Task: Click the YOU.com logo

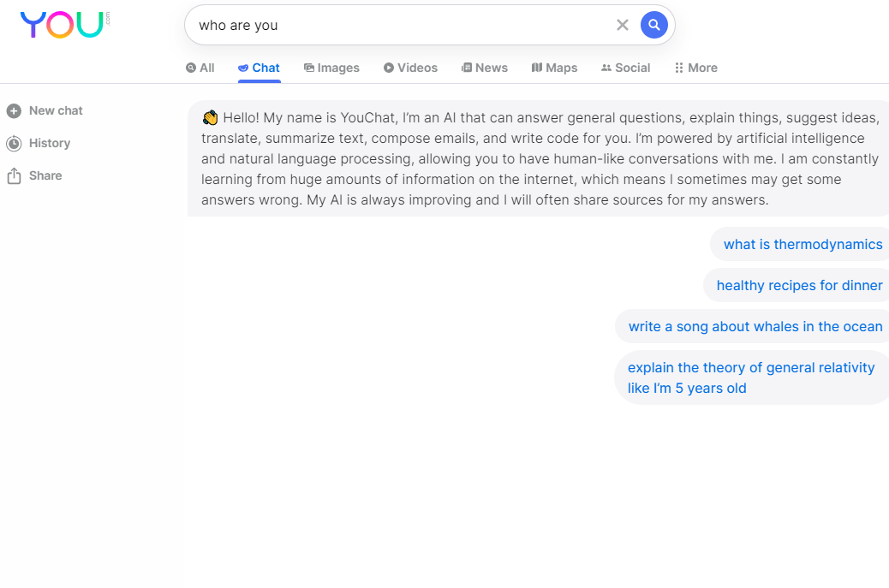Action: pyautogui.click(x=63, y=25)
